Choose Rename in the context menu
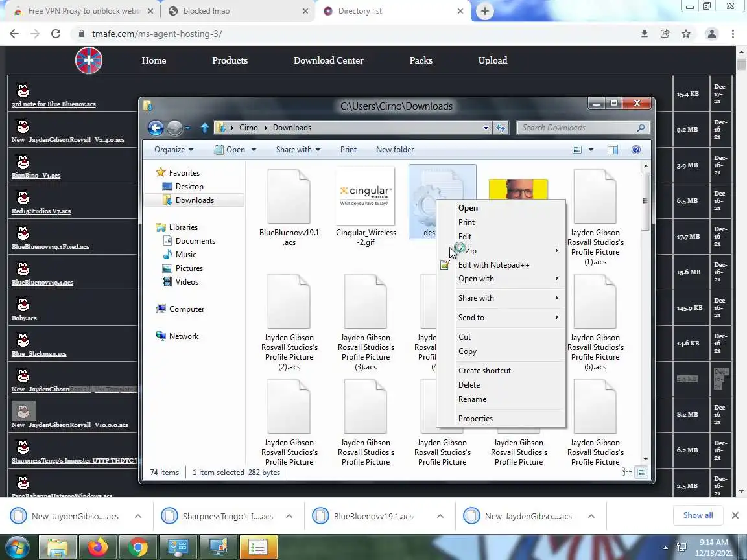The width and height of the screenshot is (747, 560). [x=502, y=399]
